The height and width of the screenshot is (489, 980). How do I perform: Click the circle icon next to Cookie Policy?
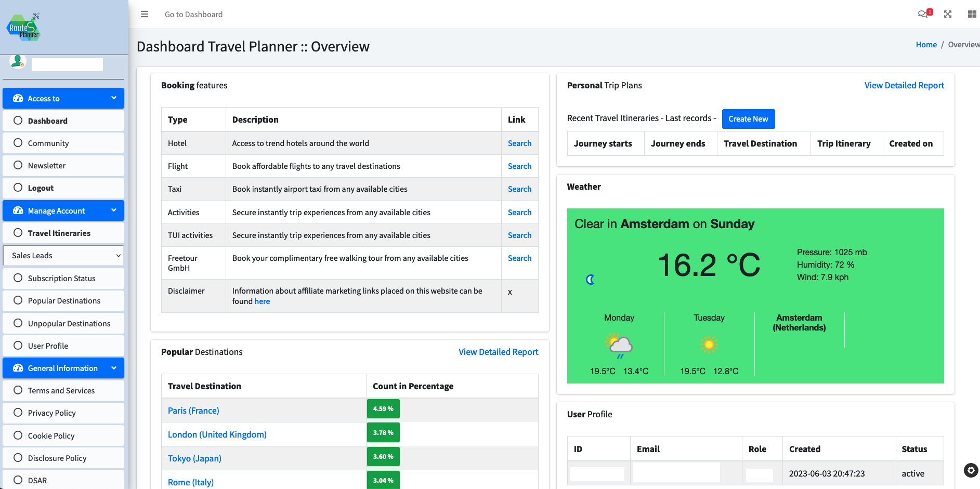[x=18, y=435]
